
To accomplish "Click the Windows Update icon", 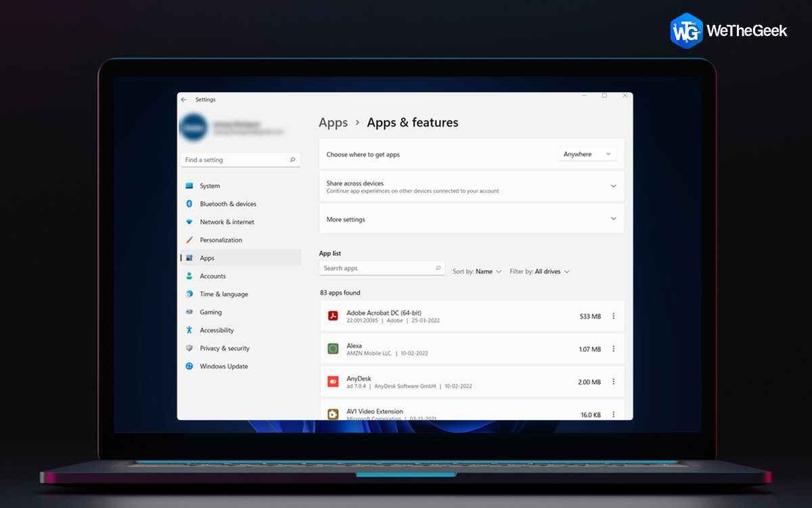I will (x=189, y=366).
